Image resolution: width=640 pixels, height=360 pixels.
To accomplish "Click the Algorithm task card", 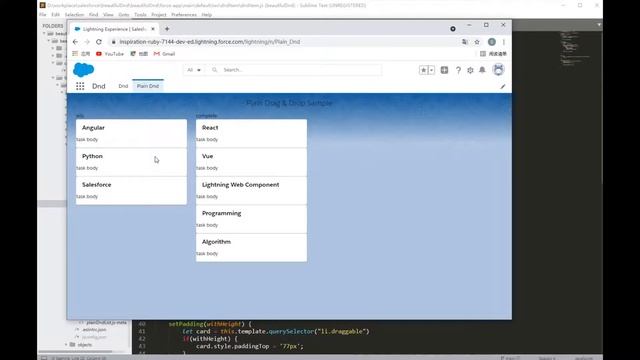I will pos(251,248).
